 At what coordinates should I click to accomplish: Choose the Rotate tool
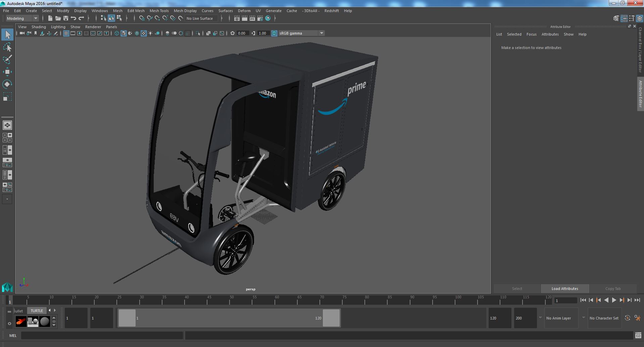[x=7, y=84]
